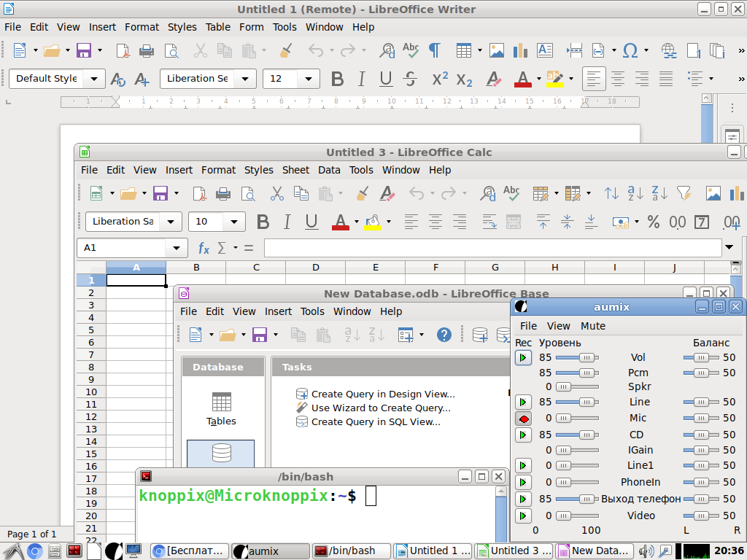Click Save icon in Base toolbar
747x560 pixels.
(x=260, y=335)
